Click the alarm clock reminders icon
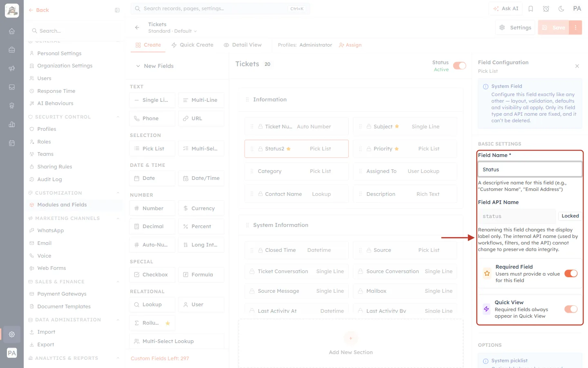Screen dimensions: 588x368 click(x=546, y=9)
